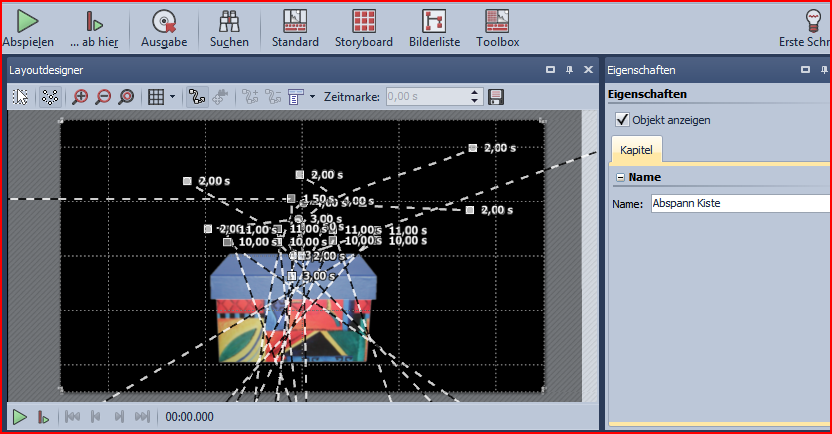This screenshot has width=832, height=434.
Task: Click the Suchen binoculars icon
Action: tap(229, 27)
